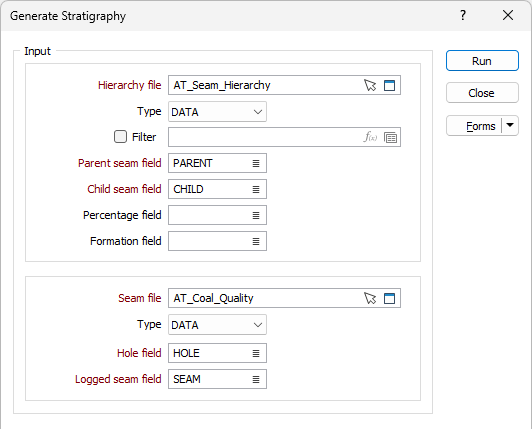Click the Percentage field label

122,215
